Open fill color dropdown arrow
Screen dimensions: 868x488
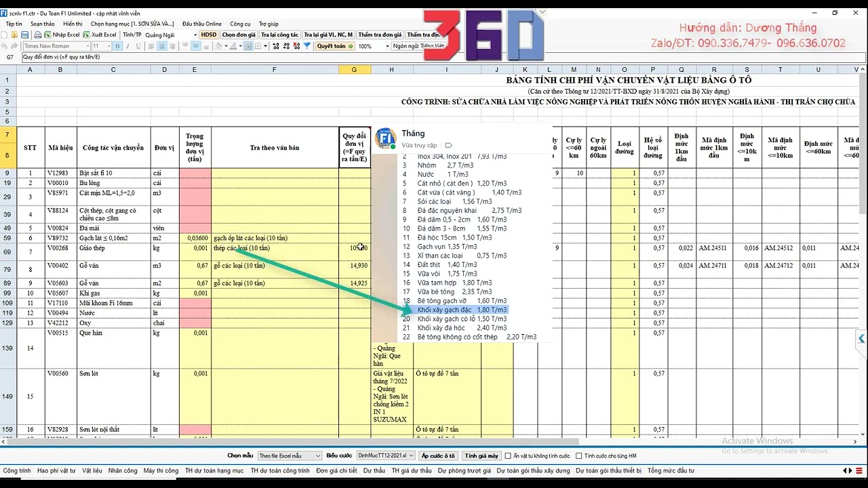coord(226,46)
